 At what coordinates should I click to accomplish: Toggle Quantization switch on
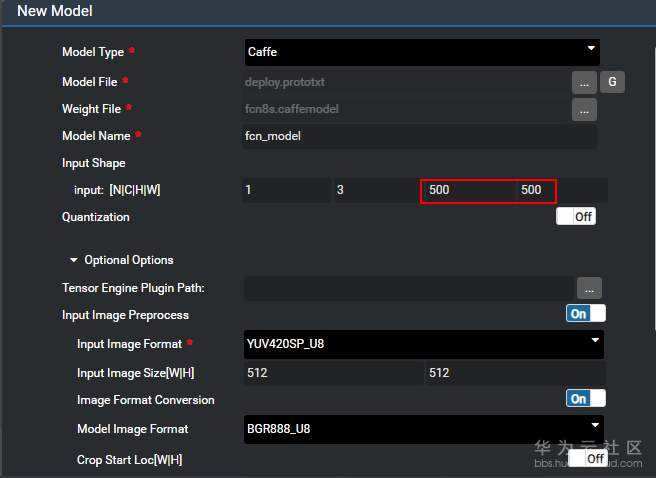pyautogui.click(x=576, y=216)
